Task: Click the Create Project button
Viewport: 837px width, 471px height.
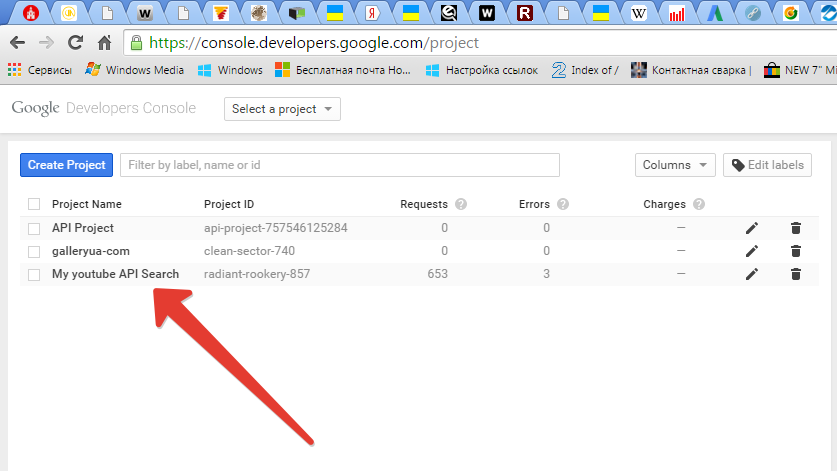Action: [x=67, y=165]
